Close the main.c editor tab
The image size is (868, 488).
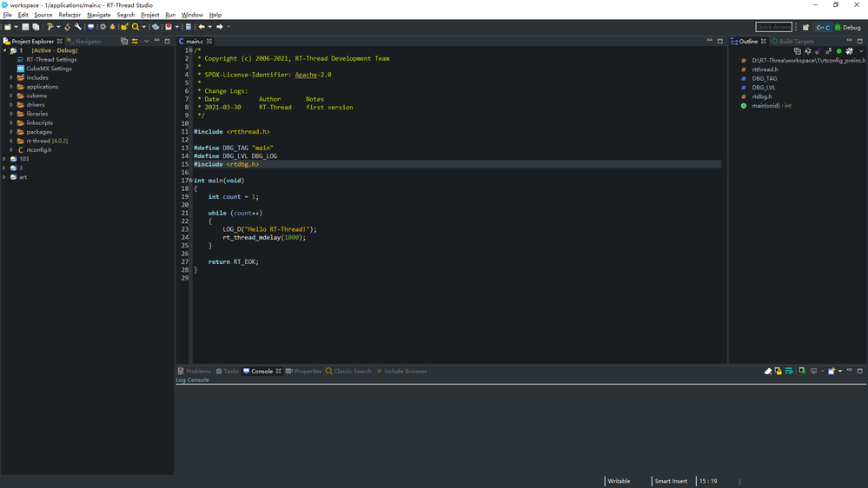(x=209, y=42)
